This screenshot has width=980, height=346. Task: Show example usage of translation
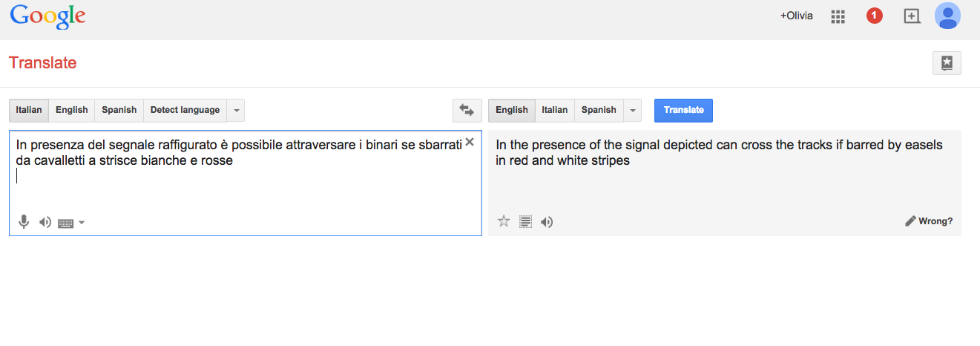pos(526,221)
